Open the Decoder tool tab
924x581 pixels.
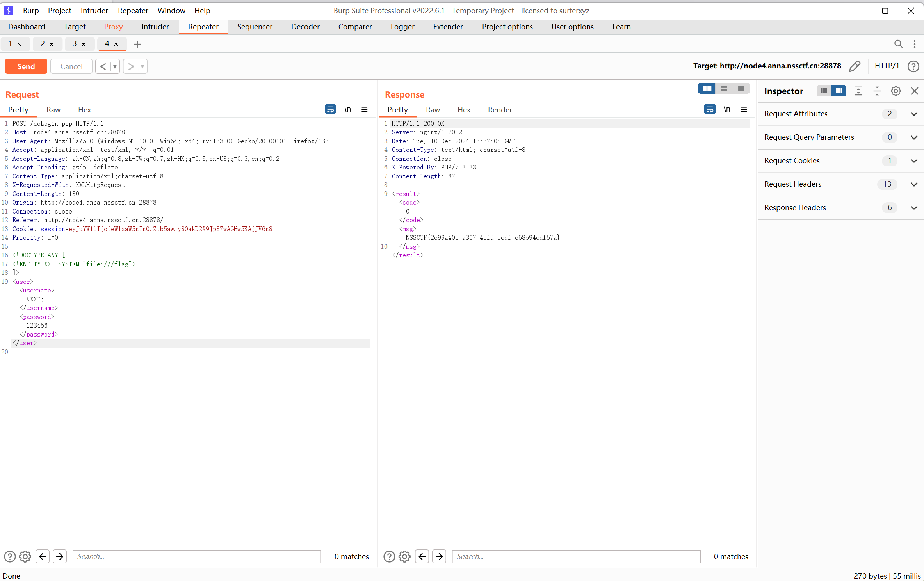tap(305, 27)
